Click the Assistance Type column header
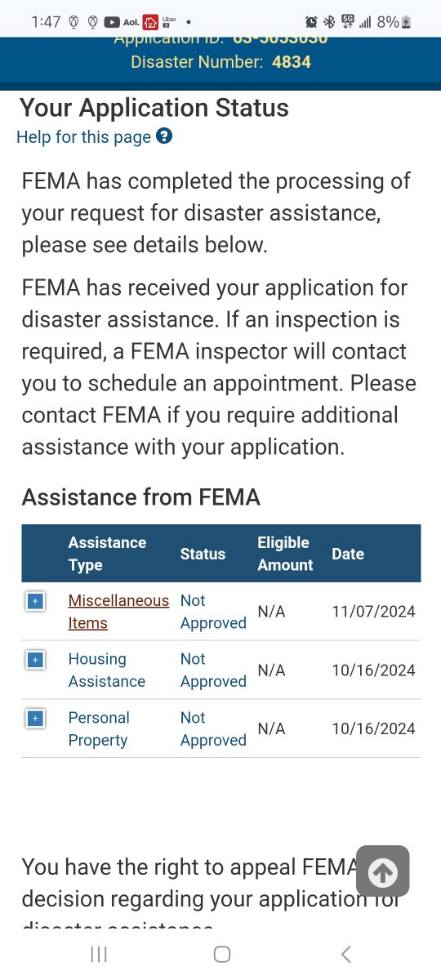This screenshot has width=441, height=980. [107, 554]
